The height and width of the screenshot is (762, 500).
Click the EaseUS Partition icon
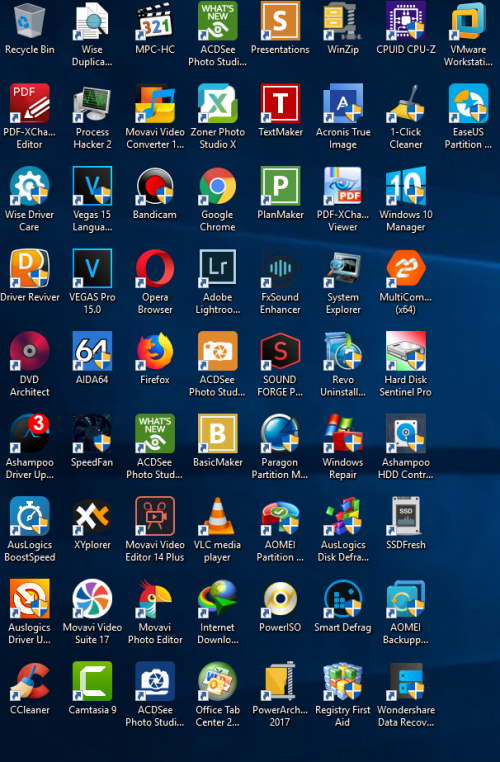[468, 103]
